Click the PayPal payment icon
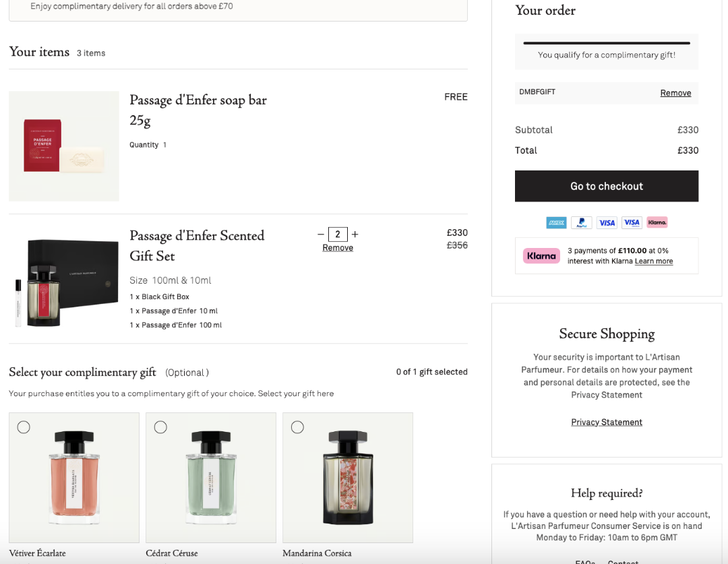The image size is (728, 564). tap(581, 222)
